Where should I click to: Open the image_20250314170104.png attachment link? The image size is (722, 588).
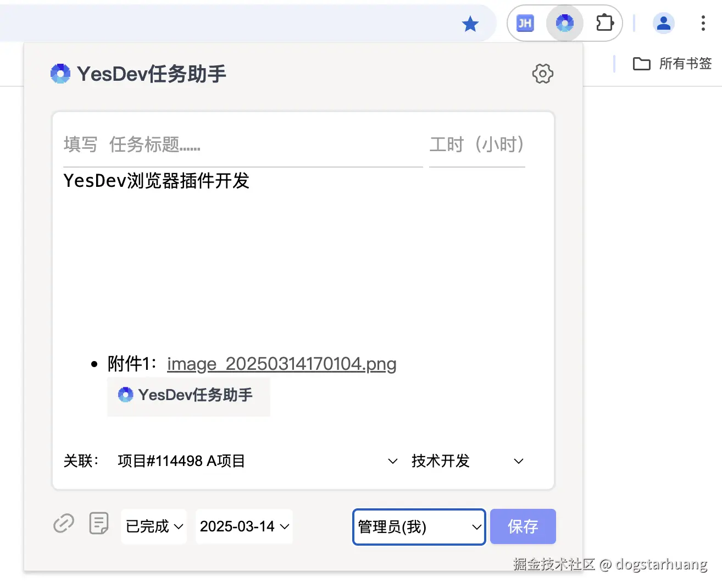tap(281, 364)
